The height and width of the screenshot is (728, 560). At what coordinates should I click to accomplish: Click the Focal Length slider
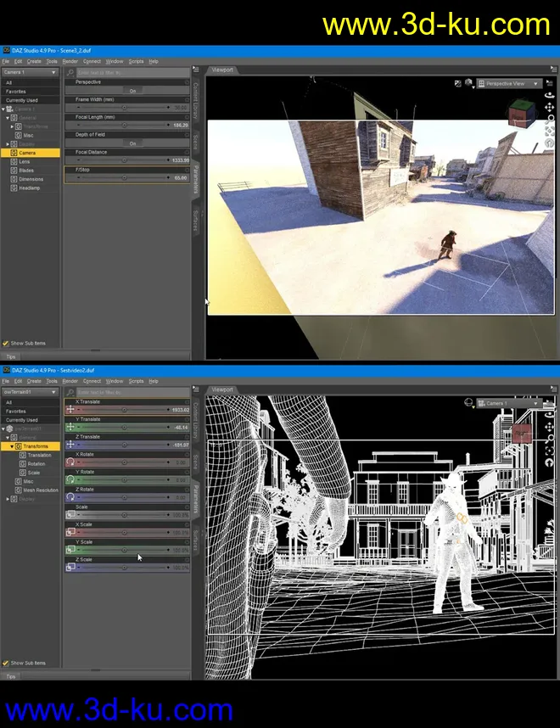tap(124, 126)
